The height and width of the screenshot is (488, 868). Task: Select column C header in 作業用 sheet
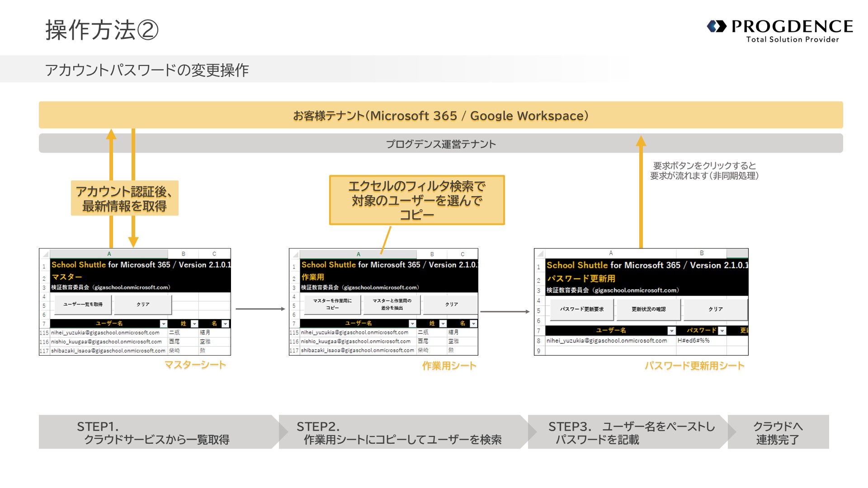point(462,254)
